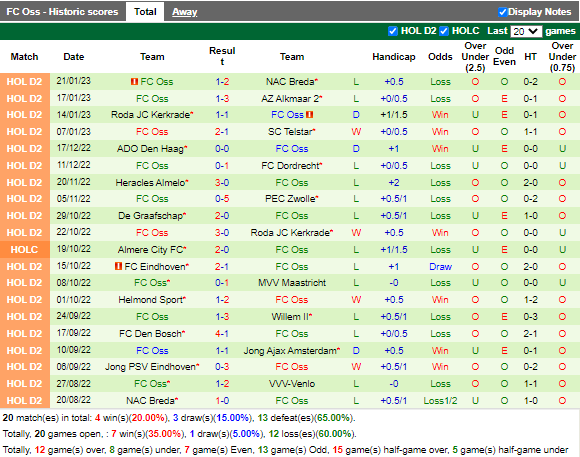Open the Last 20 games dropdown
The width and height of the screenshot is (580, 457).
(526, 31)
